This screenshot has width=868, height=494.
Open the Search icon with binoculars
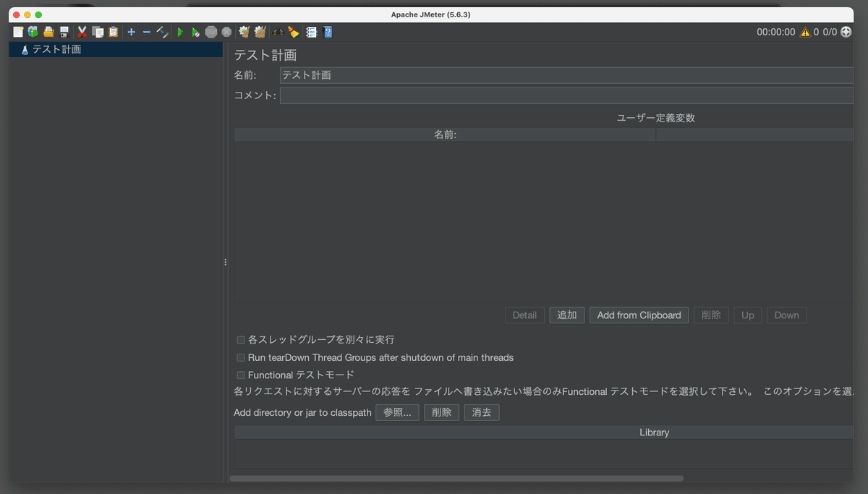pos(278,32)
